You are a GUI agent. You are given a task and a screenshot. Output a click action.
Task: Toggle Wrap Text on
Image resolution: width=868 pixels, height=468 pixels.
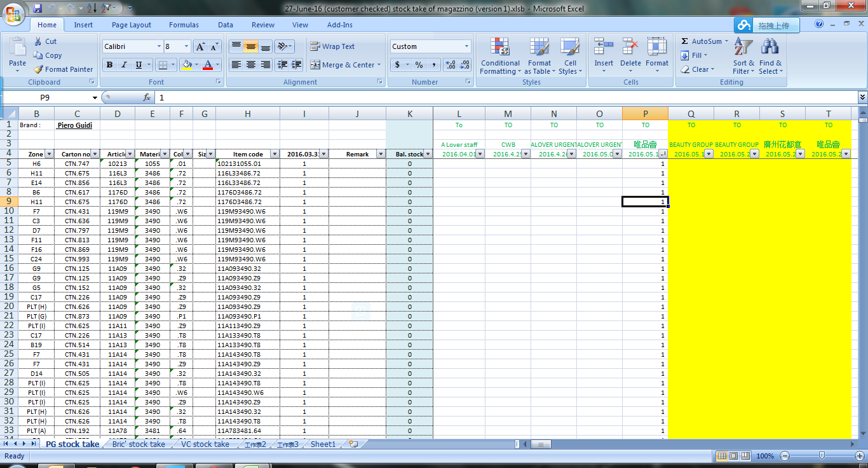tap(332, 46)
